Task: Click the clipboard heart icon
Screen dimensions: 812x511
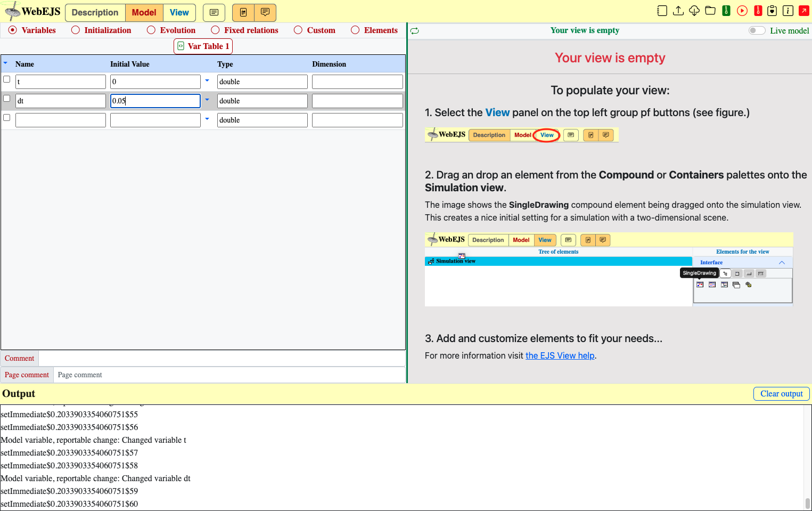Action: pos(772,11)
